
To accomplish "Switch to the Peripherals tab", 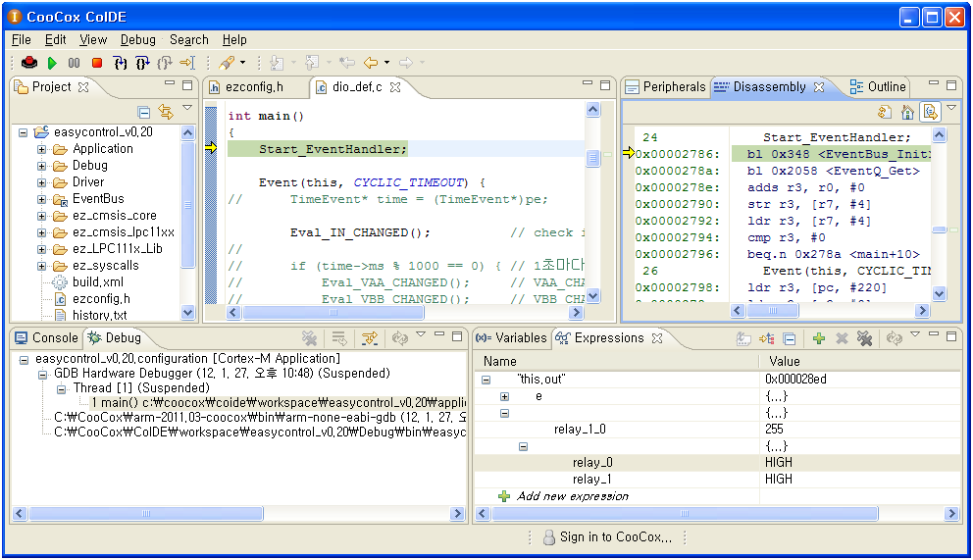I will pos(666,87).
